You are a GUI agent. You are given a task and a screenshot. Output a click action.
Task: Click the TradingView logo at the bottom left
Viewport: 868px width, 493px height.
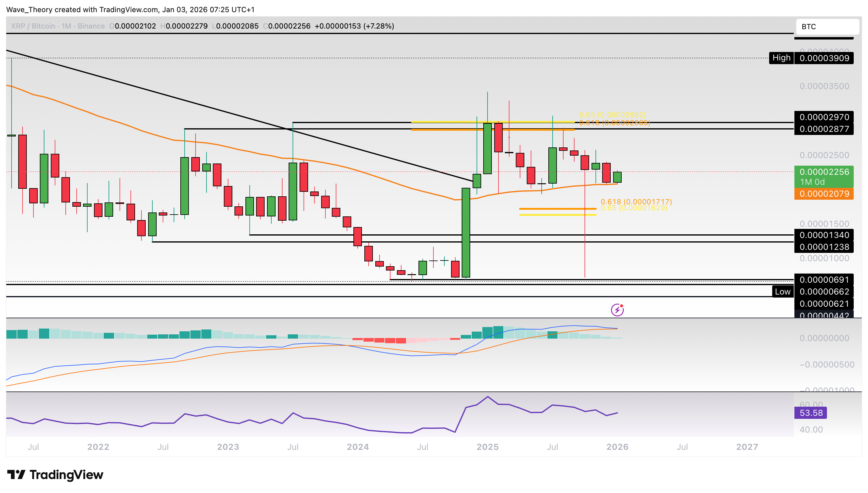(55, 475)
